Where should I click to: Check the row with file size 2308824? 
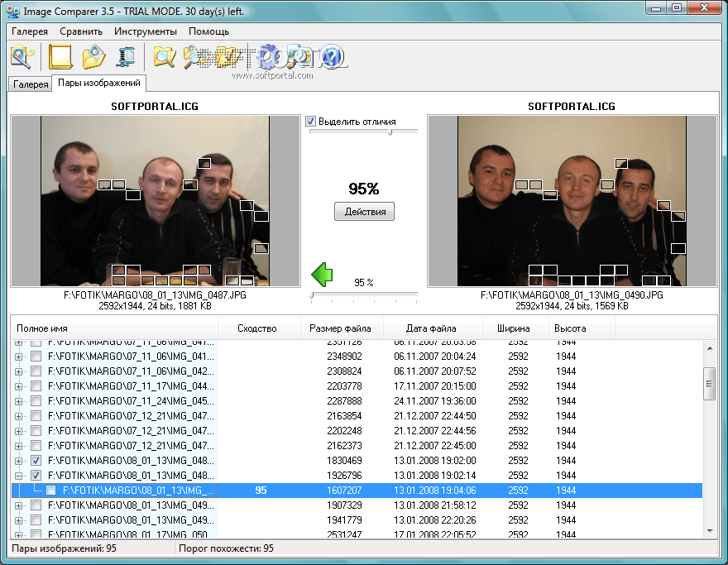36,371
